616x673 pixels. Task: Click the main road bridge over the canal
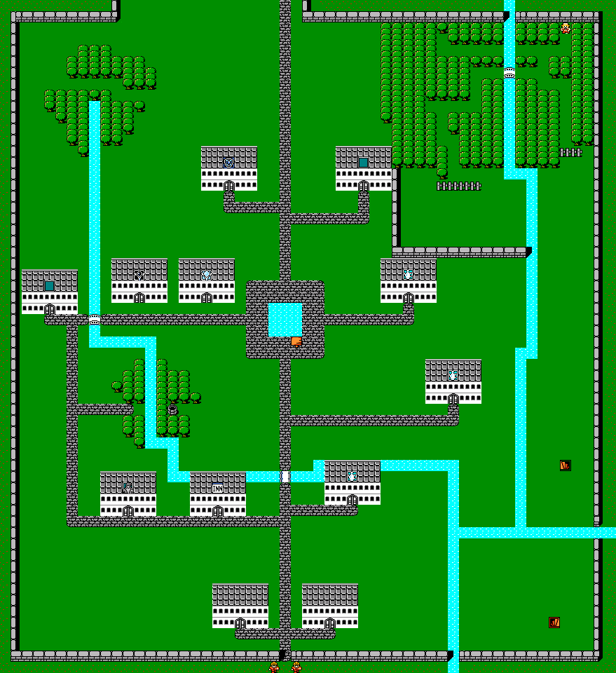[285, 477]
